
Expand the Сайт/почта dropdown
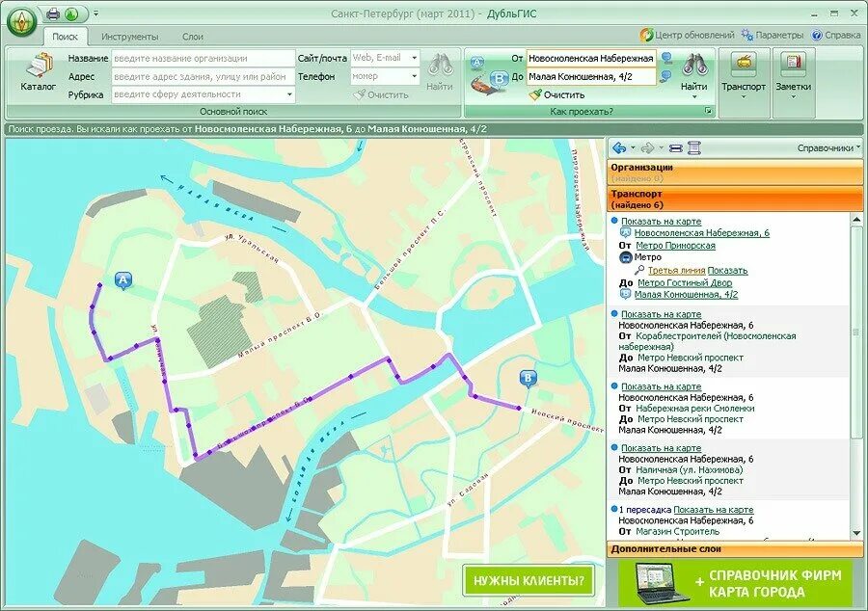point(414,58)
